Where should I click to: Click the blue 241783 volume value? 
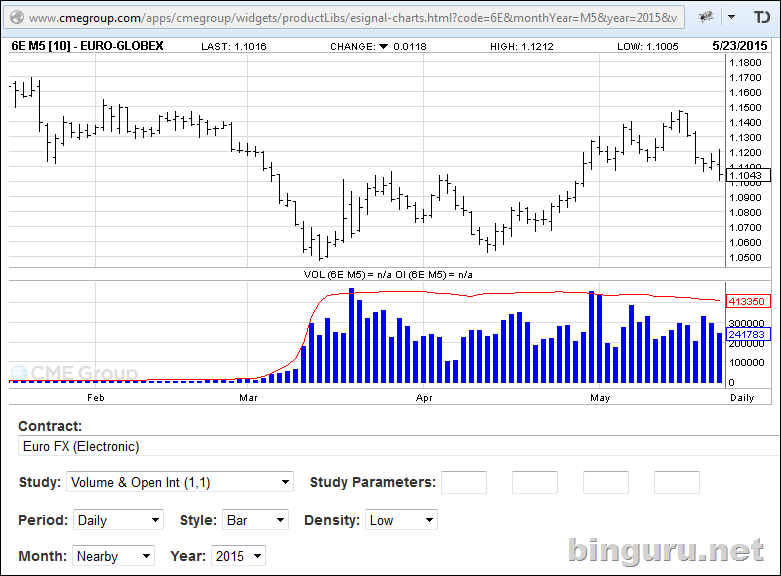[x=749, y=334]
